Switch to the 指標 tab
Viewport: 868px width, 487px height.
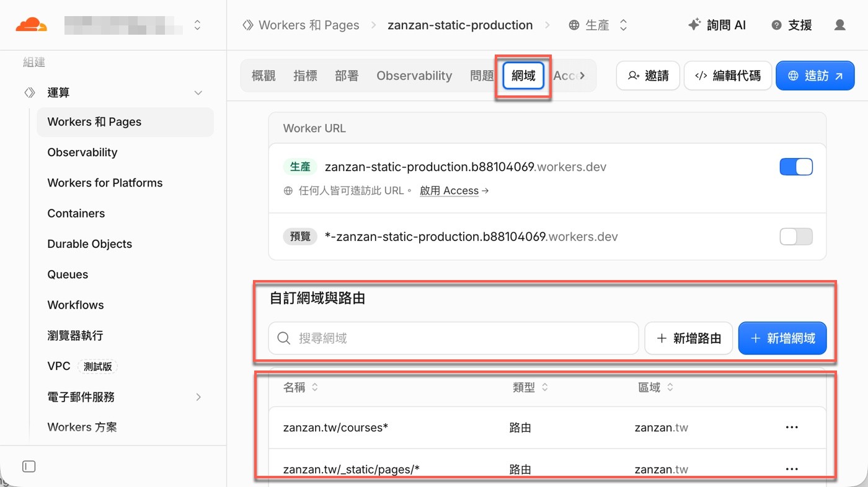(x=305, y=76)
